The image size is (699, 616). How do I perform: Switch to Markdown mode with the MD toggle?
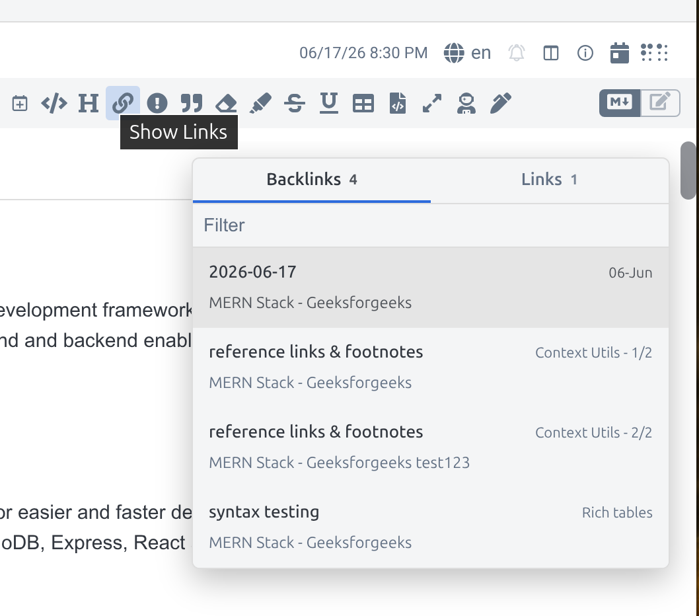620,103
